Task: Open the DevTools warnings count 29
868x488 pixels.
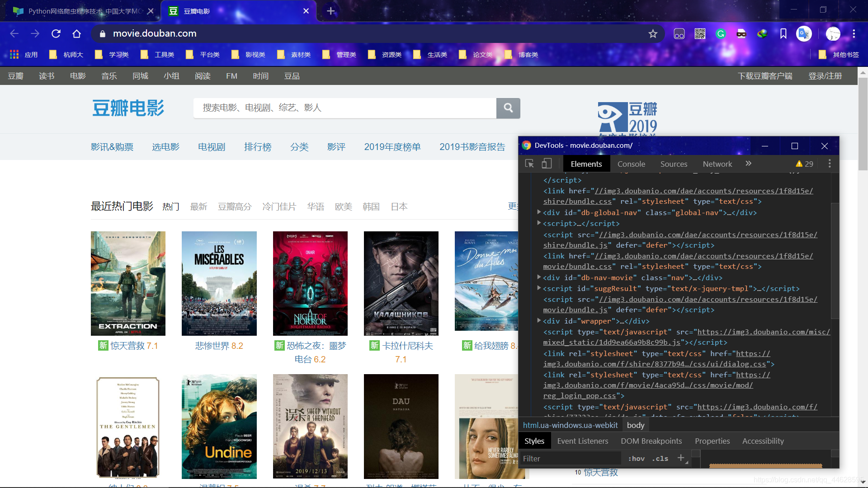Action: [x=804, y=164]
